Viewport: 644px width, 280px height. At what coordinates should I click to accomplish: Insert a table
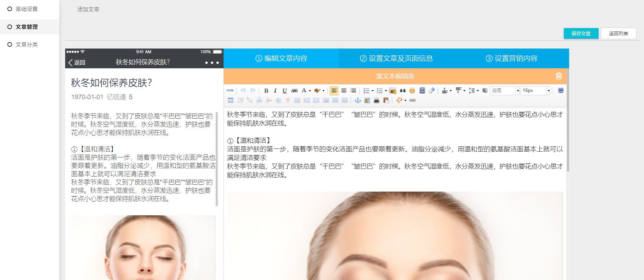[x=231, y=100]
